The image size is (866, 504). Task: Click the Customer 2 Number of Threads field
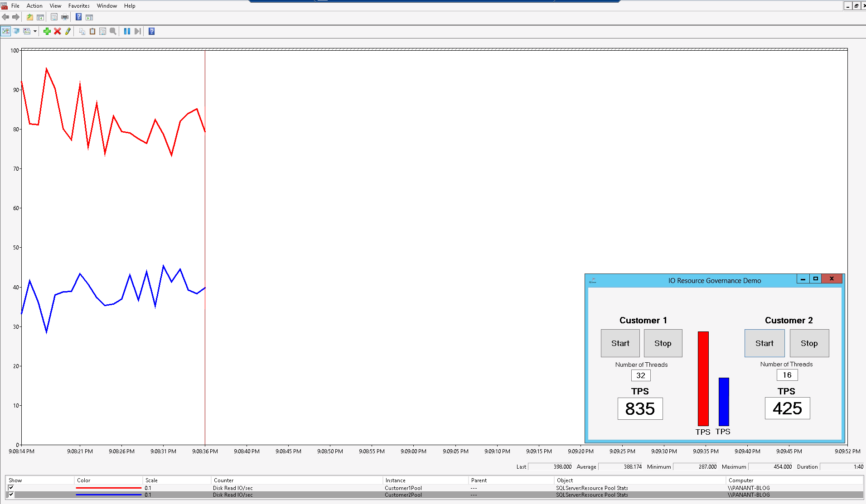[787, 375]
